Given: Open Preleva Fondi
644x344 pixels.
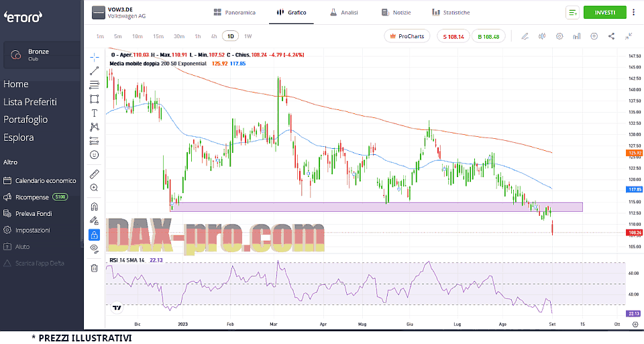Looking at the screenshot, I should coord(28,213).
